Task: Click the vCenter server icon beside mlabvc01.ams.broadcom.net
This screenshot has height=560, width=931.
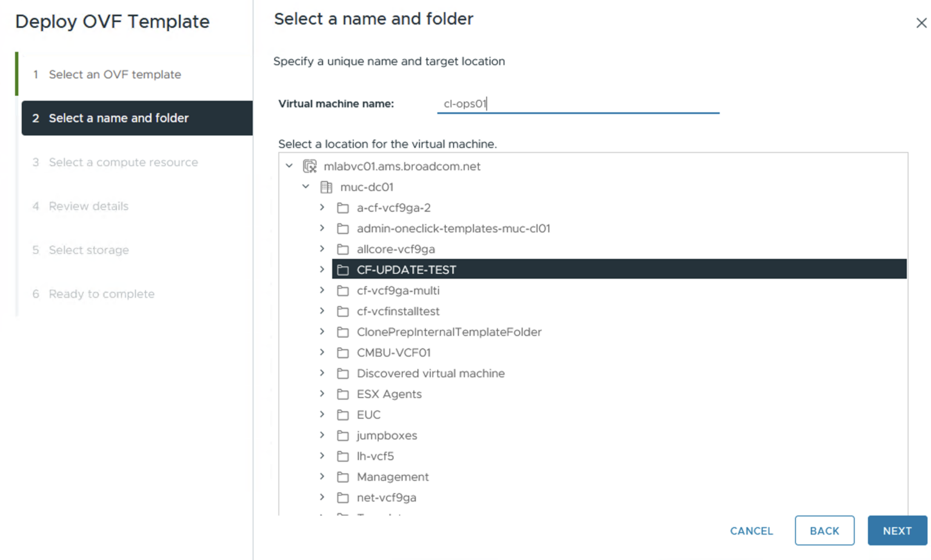Action: (x=310, y=166)
